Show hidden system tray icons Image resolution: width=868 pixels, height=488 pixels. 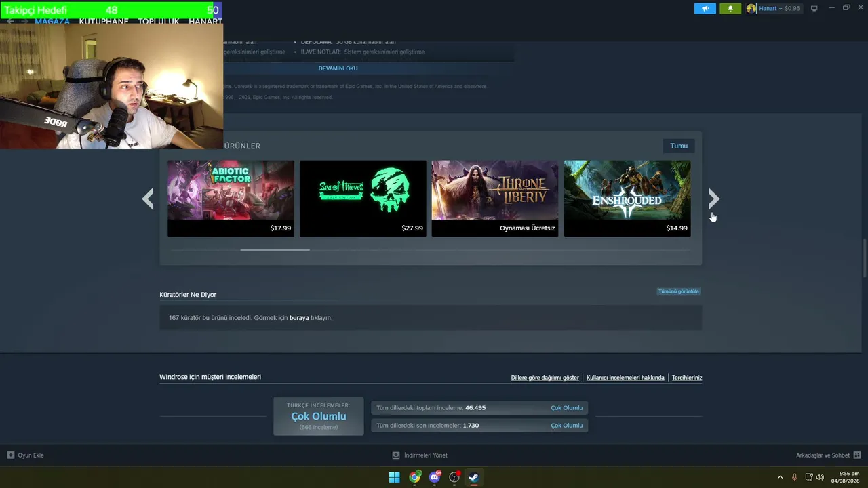pos(780,477)
